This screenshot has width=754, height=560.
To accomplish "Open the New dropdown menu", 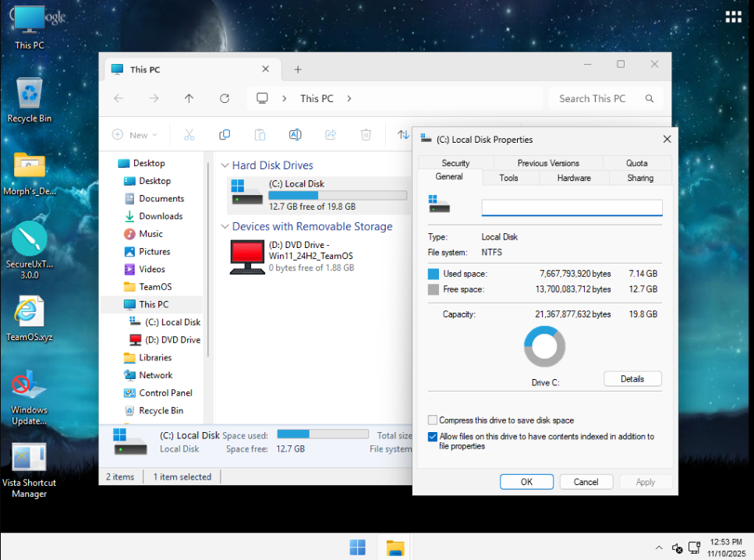I will pyautogui.click(x=134, y=135).
